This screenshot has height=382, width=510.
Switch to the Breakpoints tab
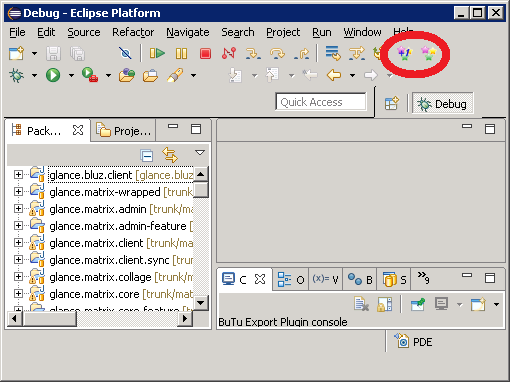coord(360,279)
